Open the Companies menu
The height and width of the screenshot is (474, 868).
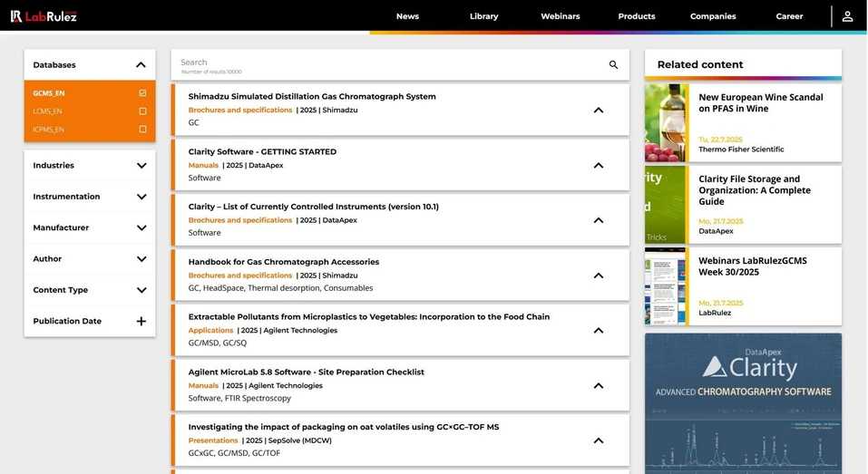(713, 16)
